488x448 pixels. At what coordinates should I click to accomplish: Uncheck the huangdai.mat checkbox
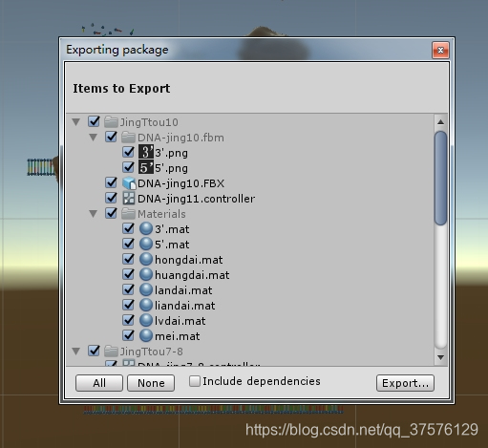[128, 274]
